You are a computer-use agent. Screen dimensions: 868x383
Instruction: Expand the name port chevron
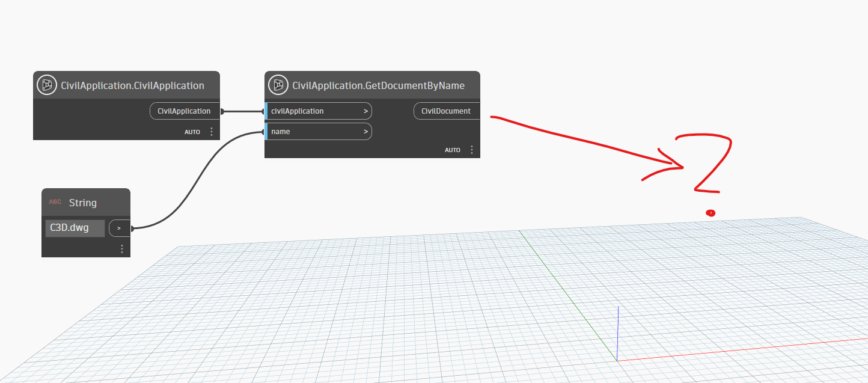click(365, 132)
